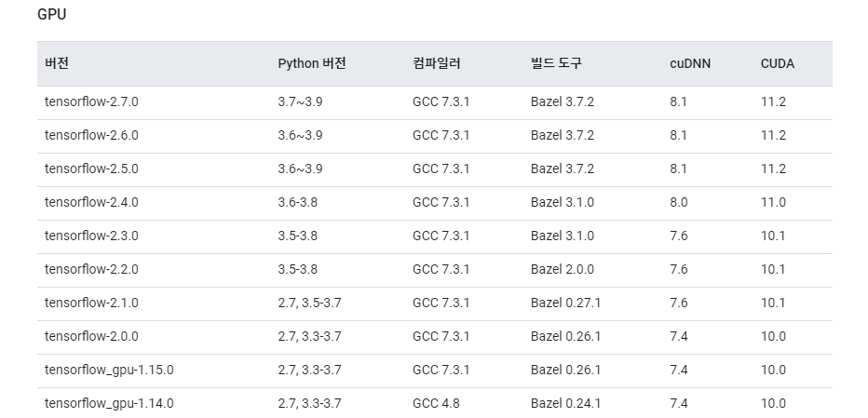Click Bazel 2.0.0 build tool cell
868x418 pixels.
(x=562, y=270)
